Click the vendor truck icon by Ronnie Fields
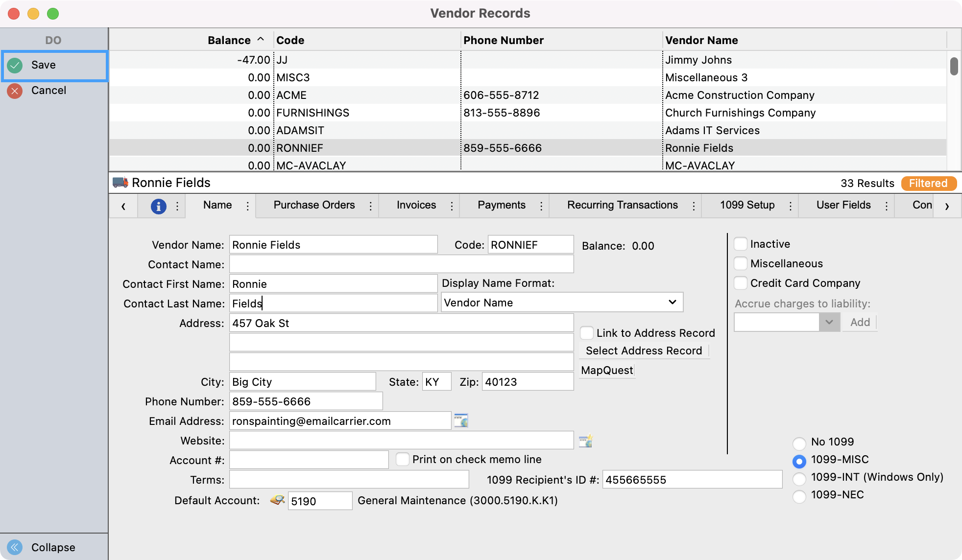962x560 pixels. pyautogui.click(x=120, y=183)
